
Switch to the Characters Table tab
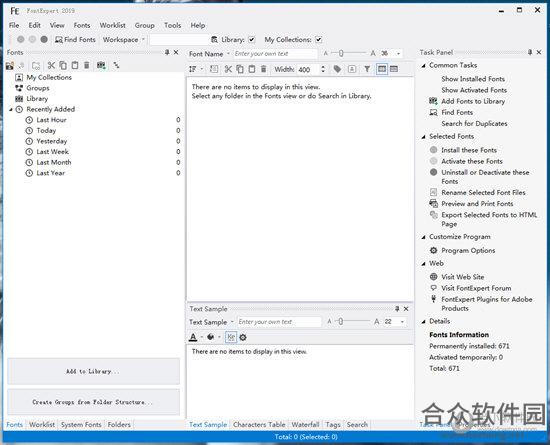(259, 425)
